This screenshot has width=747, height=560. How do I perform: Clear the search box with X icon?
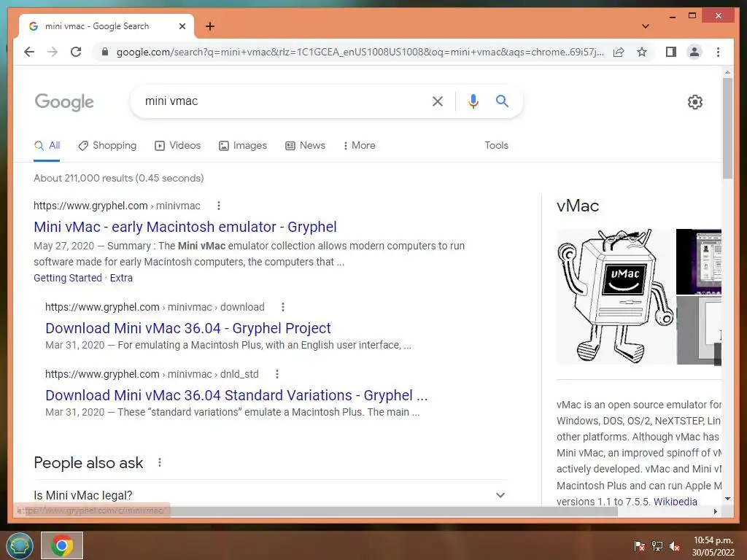(x=438, y=101)
